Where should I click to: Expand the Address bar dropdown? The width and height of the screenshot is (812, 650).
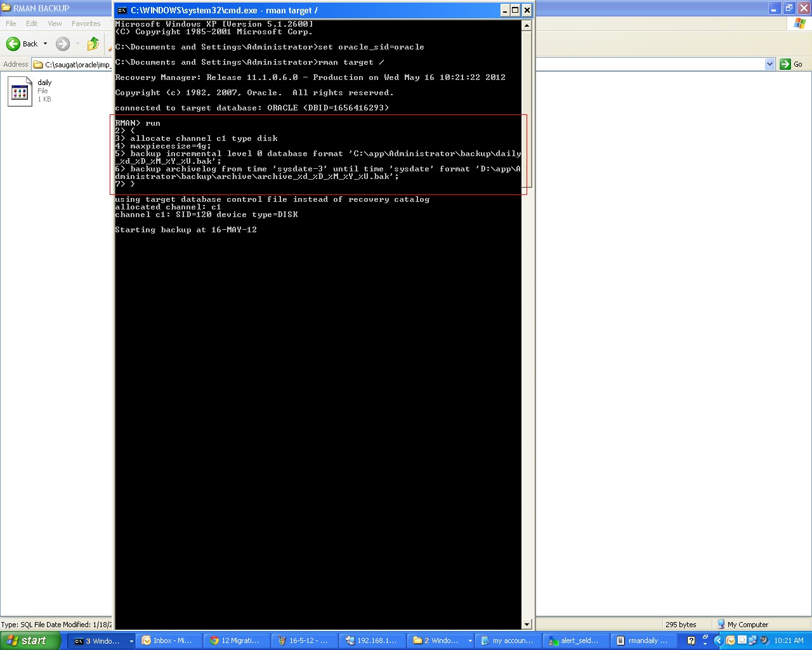coord(769,63)
